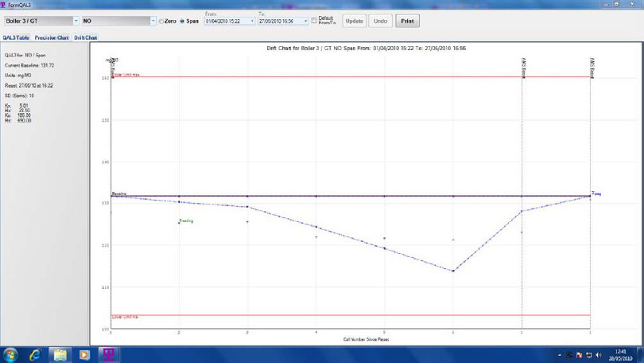644x363 pixels.
Task: Switch to the Precision Chart tab
Action: pyautogui.click(x=52, y=37)
